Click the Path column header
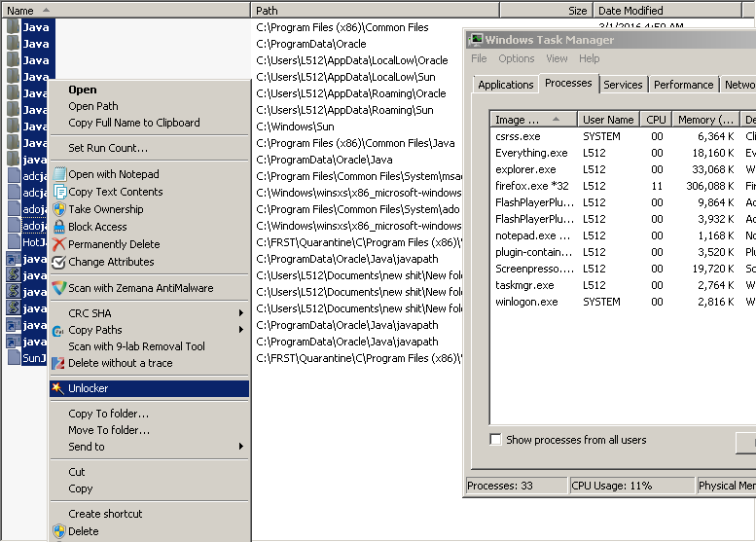 375,10
